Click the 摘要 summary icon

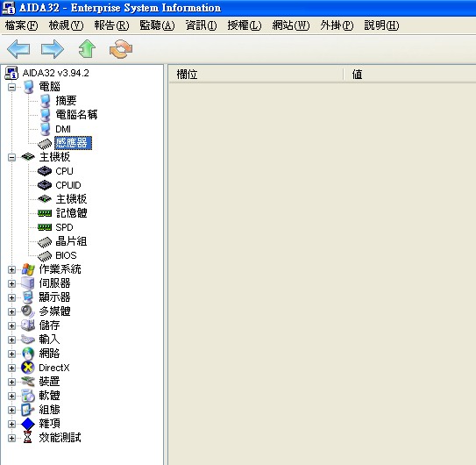pos(46,101)
